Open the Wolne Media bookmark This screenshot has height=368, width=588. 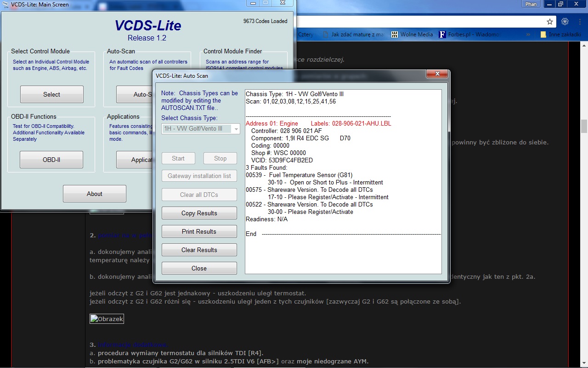coord(412,34)
